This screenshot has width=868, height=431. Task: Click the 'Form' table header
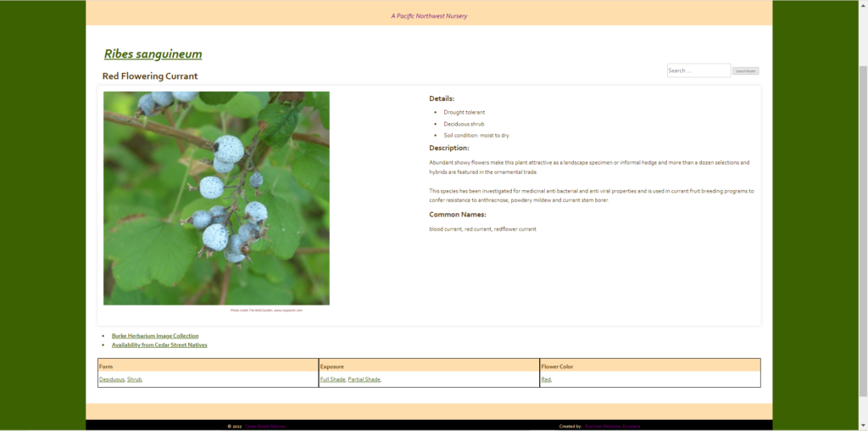(x=106, y=367)
